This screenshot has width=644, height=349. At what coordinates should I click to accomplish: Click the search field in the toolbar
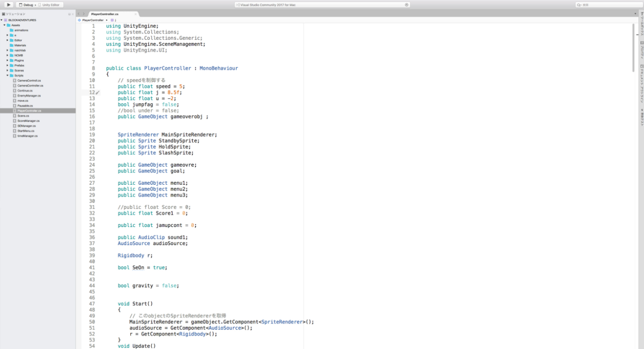coord(608,5)
